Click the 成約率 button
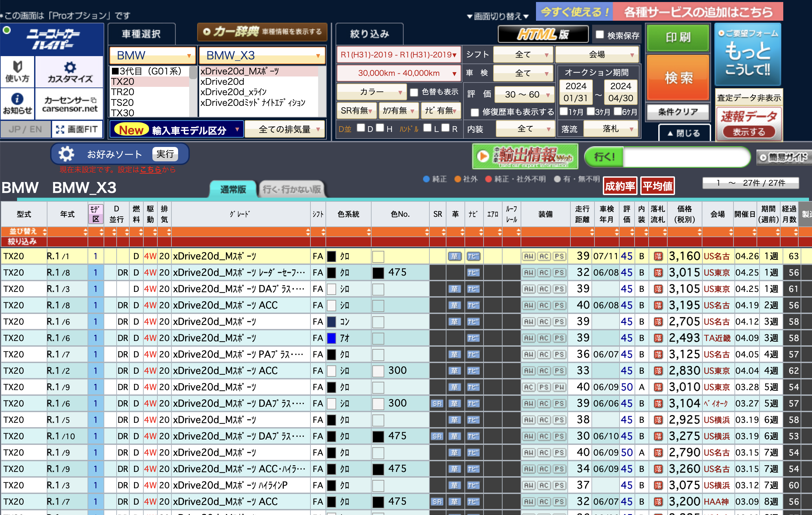The height and width of the screenshot is (515, 812). click(620, 186)
